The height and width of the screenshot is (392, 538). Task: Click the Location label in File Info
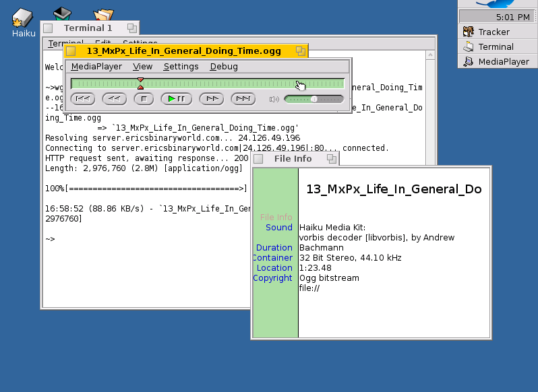tap(274, 268)
